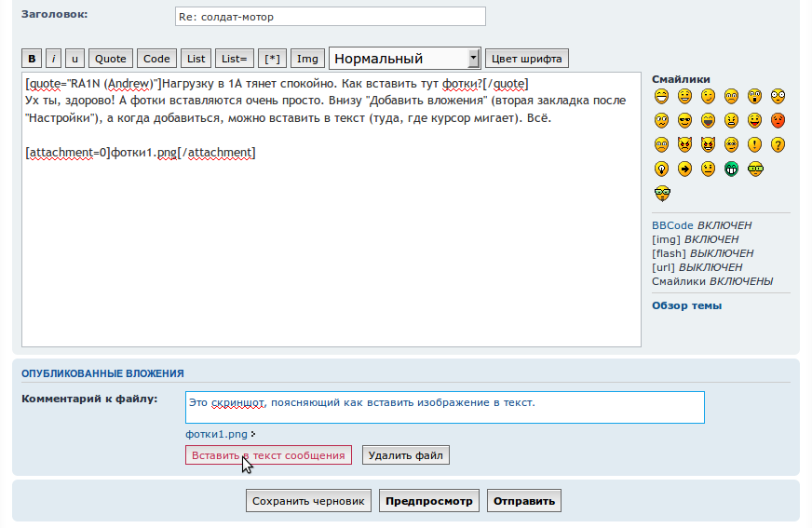Insert the arrow smiley
812x528 pixels.
(x=684, y=169)
